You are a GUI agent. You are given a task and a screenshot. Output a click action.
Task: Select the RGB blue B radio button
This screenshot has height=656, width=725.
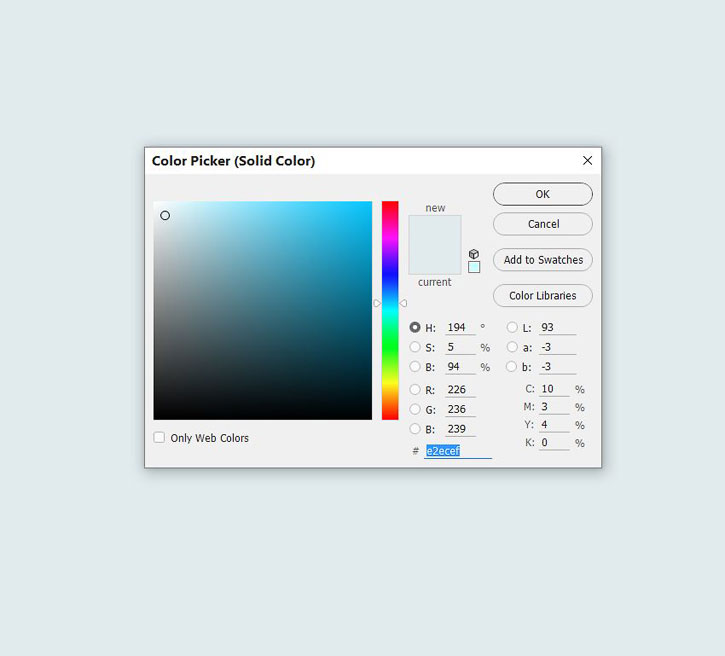tap(415, 429)
